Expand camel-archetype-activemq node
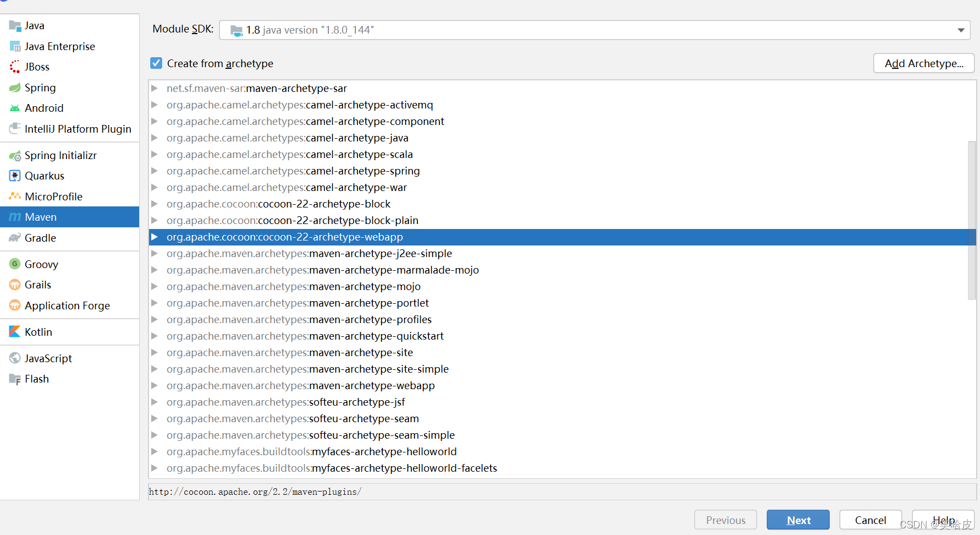980x535 pixels. (x=155, y=105)
